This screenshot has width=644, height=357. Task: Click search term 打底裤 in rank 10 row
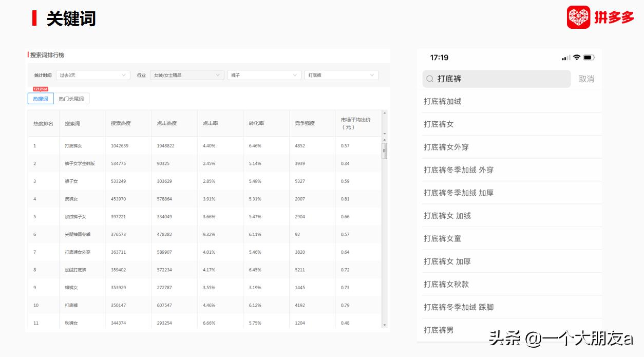coord(72,305)
